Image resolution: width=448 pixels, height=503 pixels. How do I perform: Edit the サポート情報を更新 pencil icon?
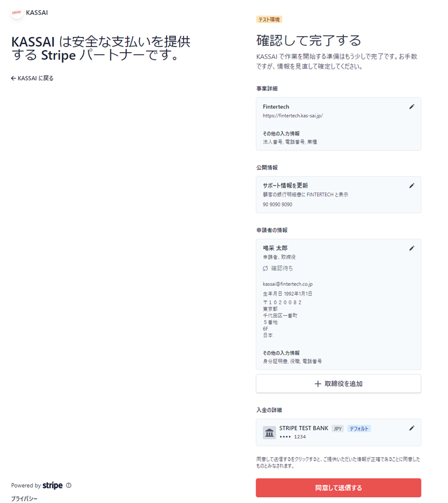(x=412, y=186)
